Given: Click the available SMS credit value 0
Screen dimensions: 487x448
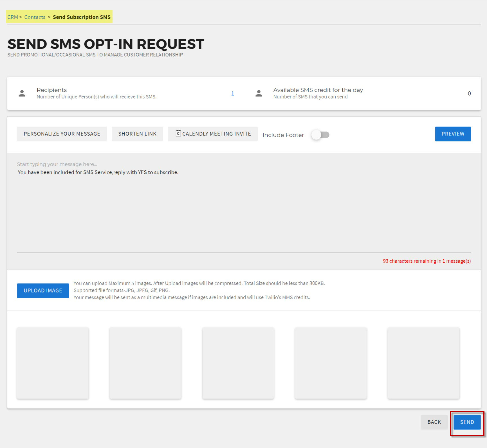Looking at the screenshot, I should [x=469, y=94].
